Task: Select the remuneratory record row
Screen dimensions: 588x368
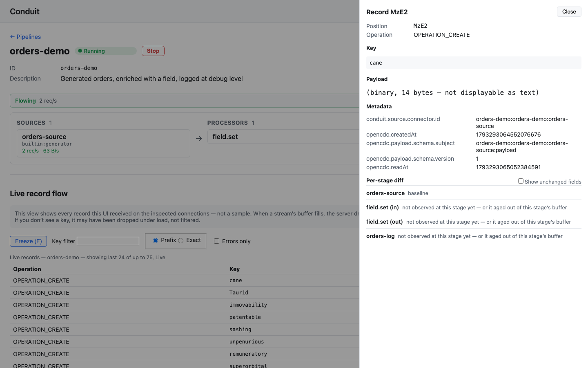Action: 185,354
